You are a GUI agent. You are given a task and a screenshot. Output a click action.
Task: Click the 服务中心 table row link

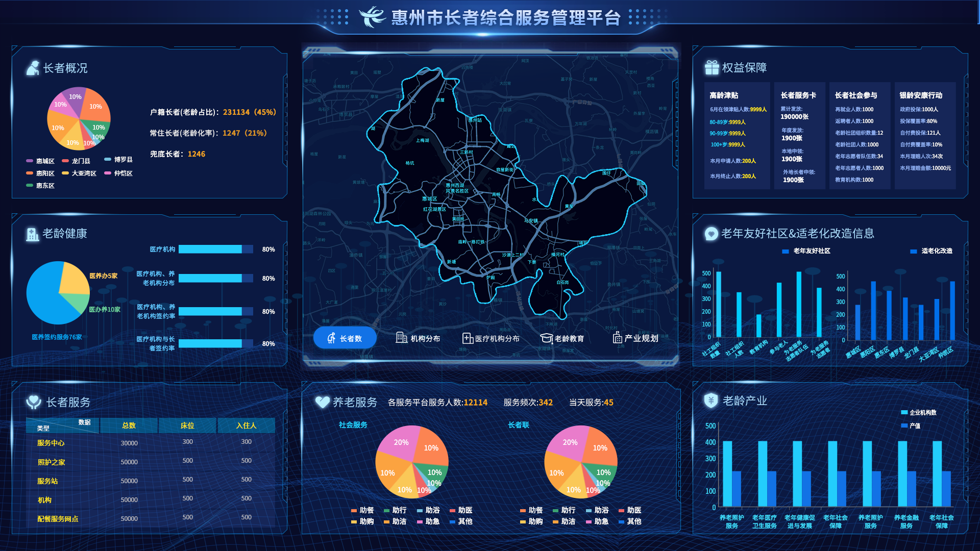pos(51,443)
